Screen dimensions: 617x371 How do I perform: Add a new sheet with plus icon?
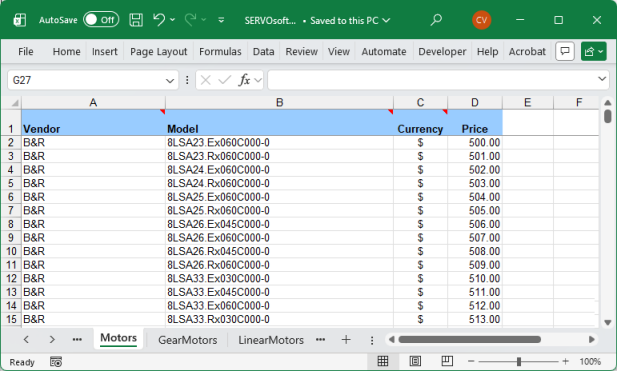click(346, 340)
